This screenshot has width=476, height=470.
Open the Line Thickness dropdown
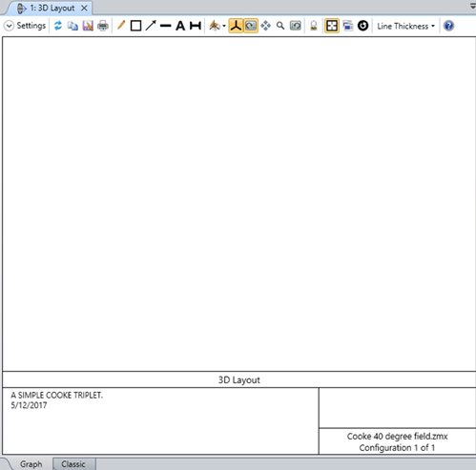(405, 26)
